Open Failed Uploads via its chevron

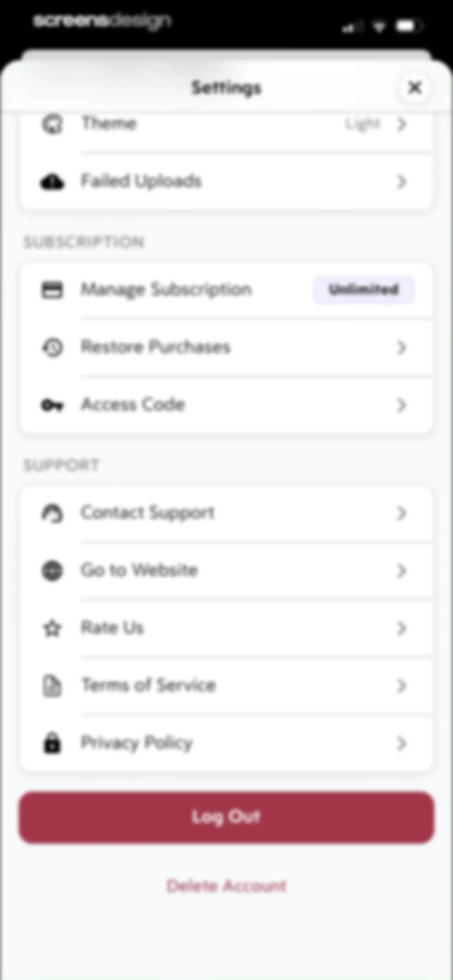(x=402, y=182)
